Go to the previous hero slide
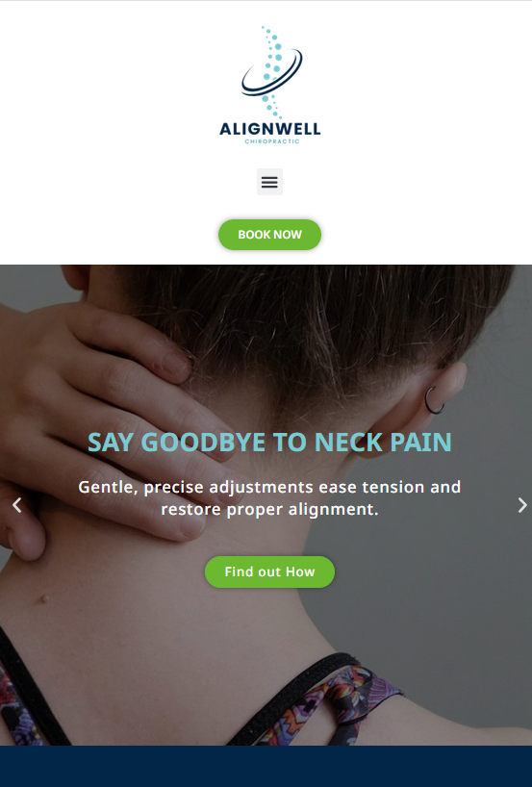Screen dimensions: 532x787 point(17,505)
